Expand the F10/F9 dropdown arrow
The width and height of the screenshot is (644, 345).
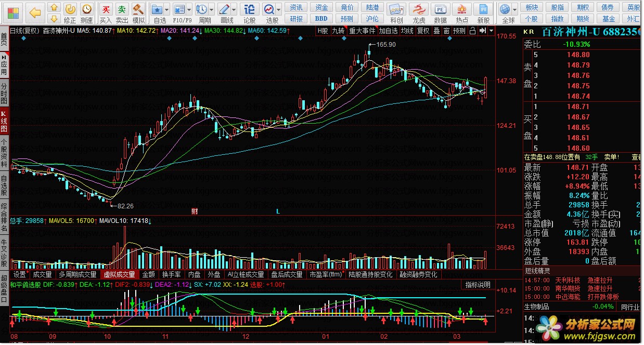pos(189,9)
